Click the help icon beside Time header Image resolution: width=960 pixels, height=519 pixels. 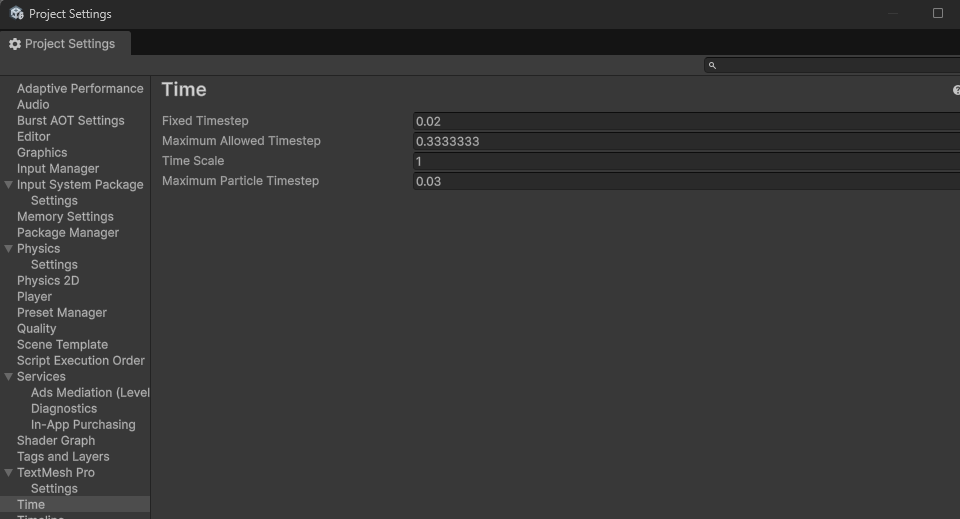tap(956, 90)
